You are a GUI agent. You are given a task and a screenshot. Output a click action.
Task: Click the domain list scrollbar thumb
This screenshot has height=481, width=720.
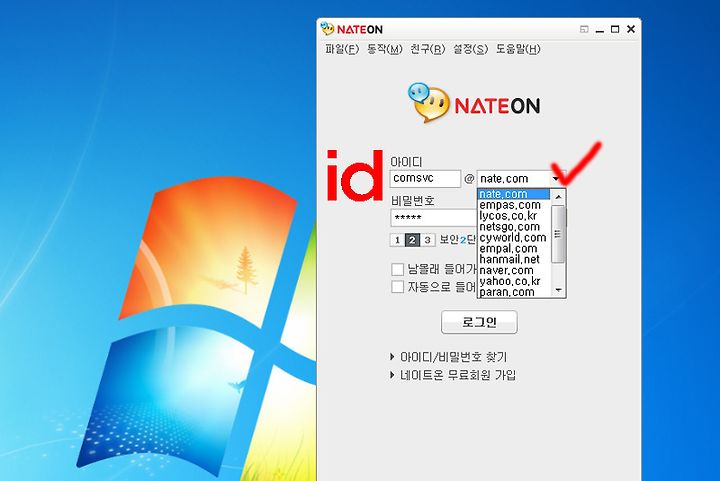click(x=558, y=234)
